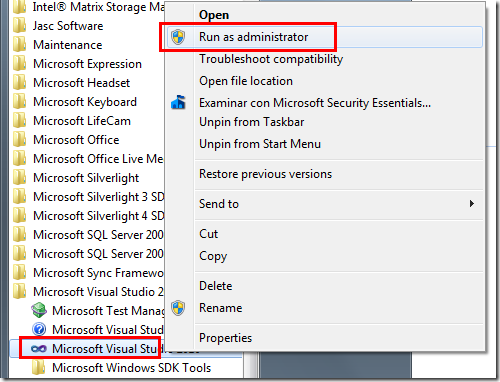Choose Unpin from Start Menu
The width and height of the screenshot is (500, 382).
click(260, 144)
